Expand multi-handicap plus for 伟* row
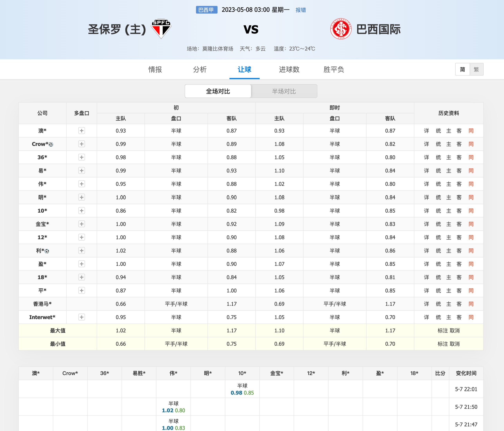 [x=81, y=184]
